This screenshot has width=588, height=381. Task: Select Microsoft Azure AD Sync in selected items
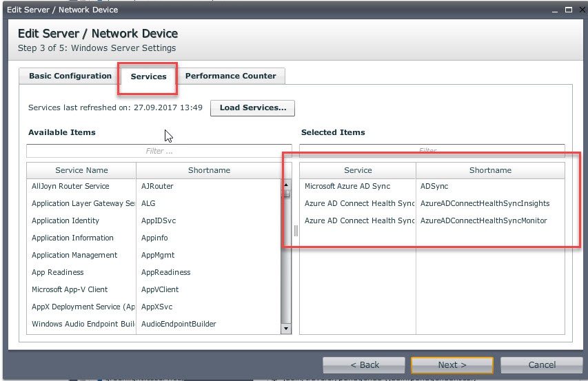coord(347,186)
